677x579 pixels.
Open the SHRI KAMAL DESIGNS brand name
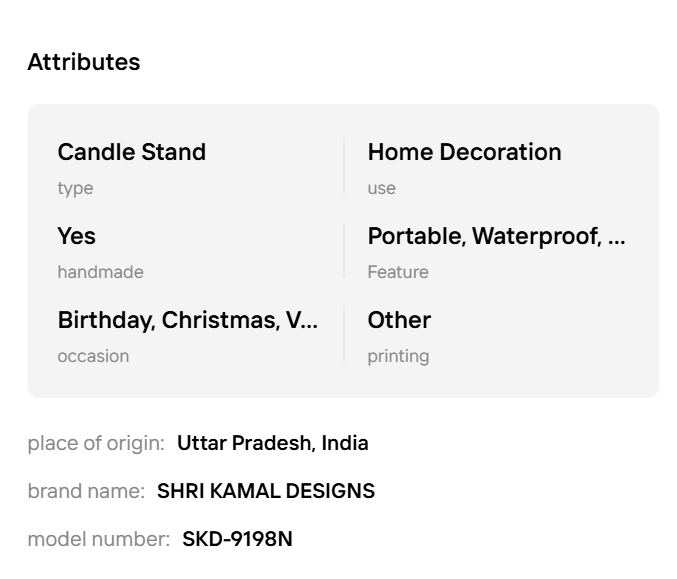click(x=265, y=491)
